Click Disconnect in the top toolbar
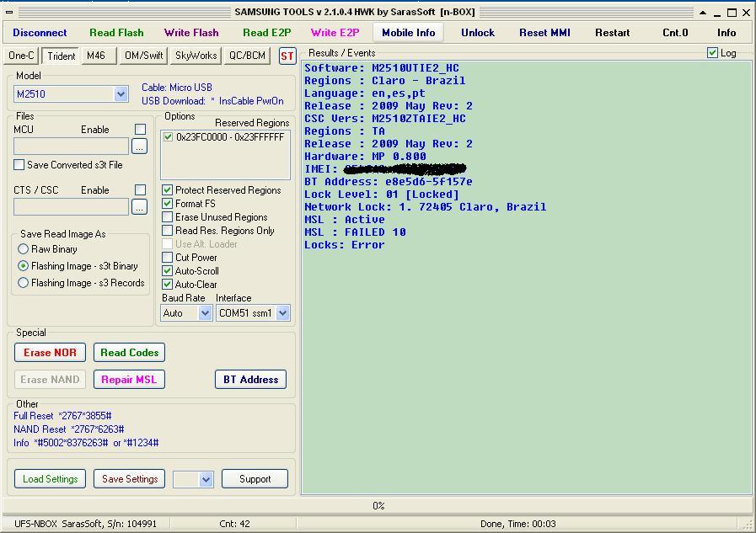This screenshot has height=533, width=756. [40, 33]
